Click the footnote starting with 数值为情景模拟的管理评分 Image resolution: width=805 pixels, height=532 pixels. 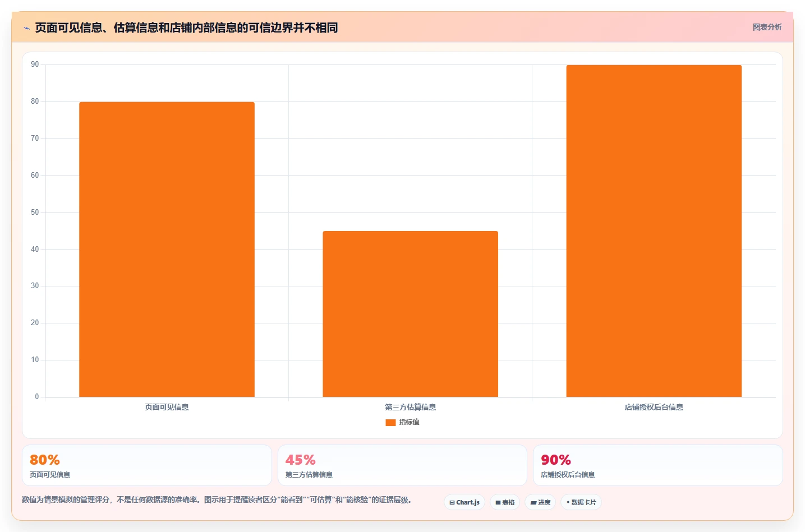click(217, 500)
